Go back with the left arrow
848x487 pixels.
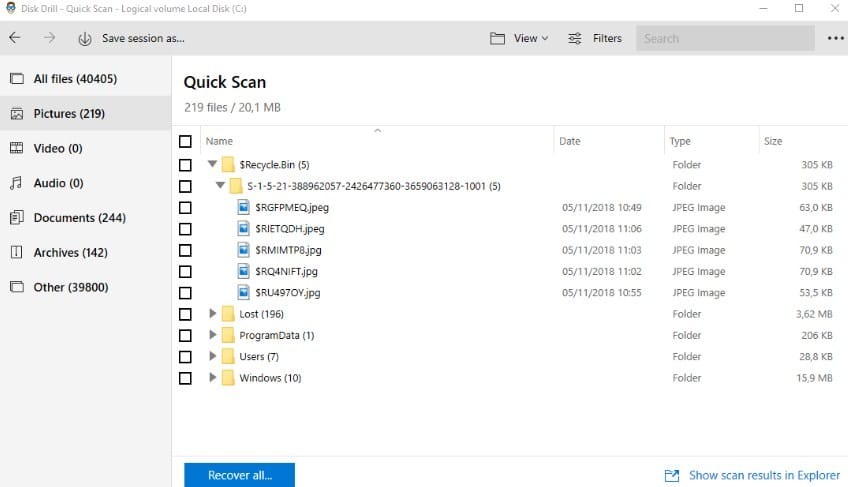15,38
